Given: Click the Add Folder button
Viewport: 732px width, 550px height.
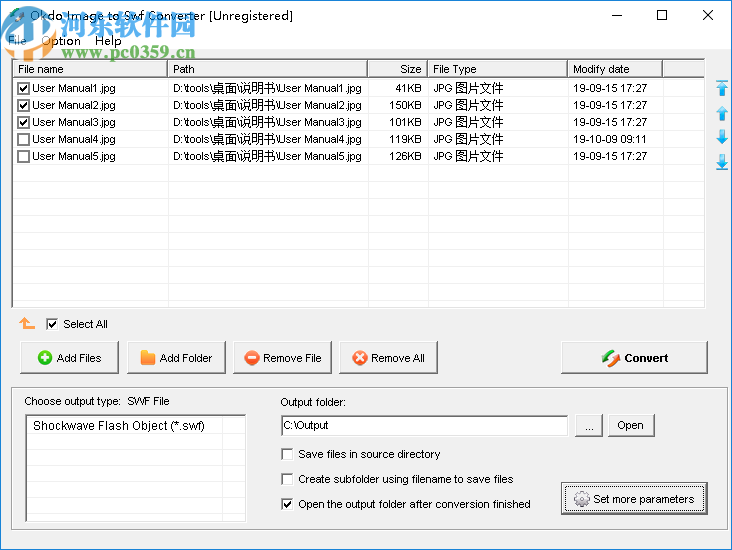Looking at the screenshot, I should (x=176, y=358).
